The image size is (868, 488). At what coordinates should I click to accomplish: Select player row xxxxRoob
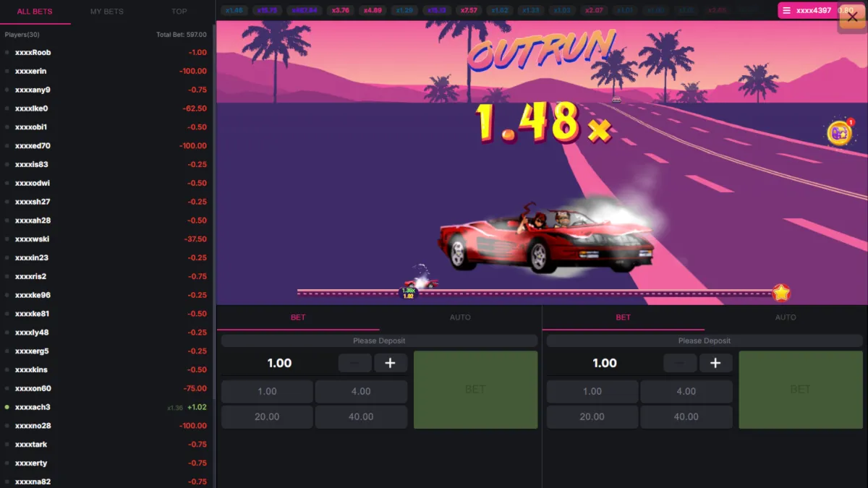coord(106,53)
